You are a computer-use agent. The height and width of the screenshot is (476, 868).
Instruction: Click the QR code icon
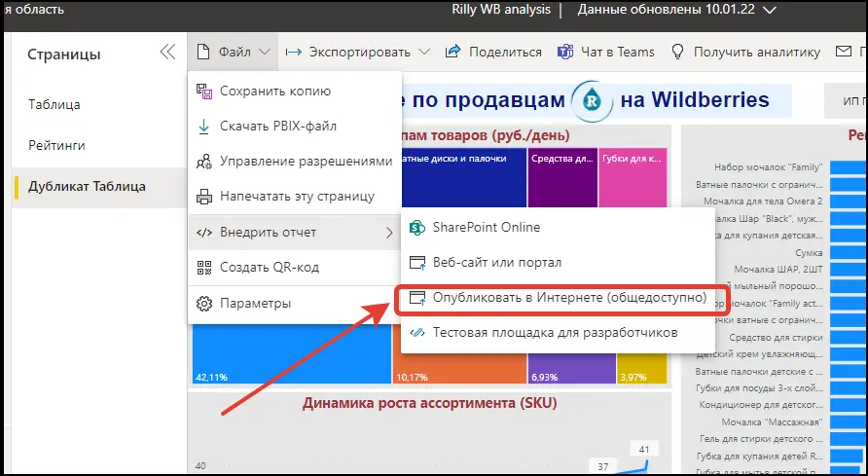click(x=204, y=268)
